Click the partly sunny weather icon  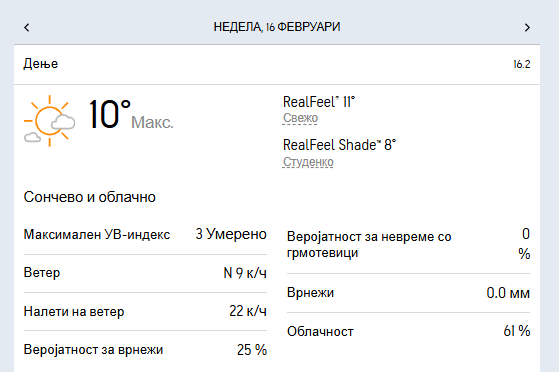coord(49,121)
